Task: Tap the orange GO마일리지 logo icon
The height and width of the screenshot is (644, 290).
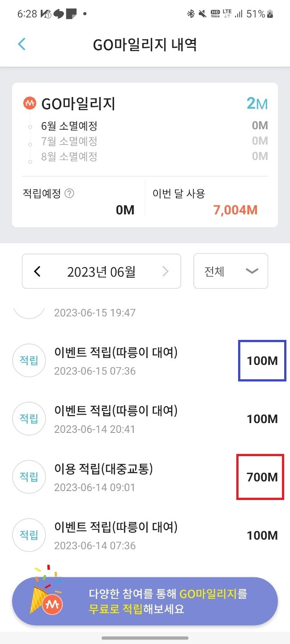Action: (29, 104)
